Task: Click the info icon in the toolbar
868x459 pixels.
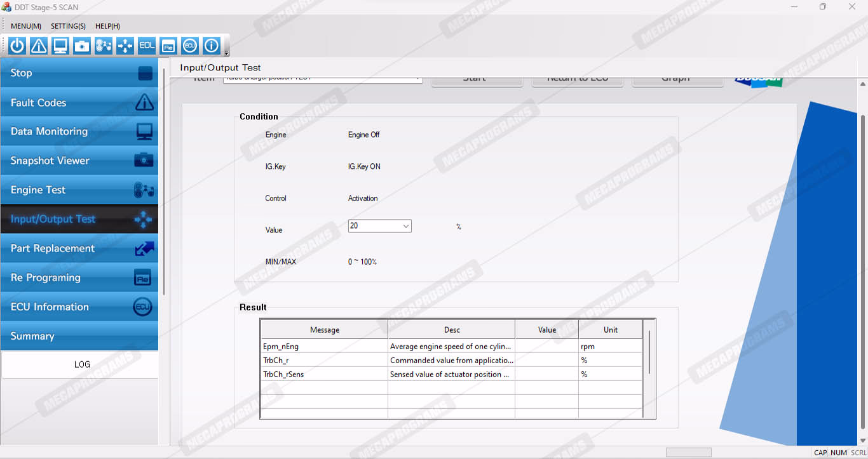Action: pos(212,46)
